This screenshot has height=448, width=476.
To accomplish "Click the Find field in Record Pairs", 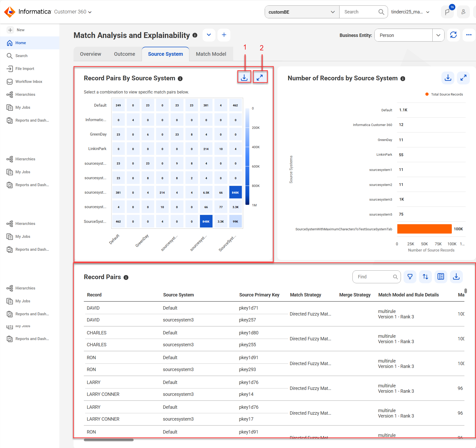I will (x=377, y=277).
